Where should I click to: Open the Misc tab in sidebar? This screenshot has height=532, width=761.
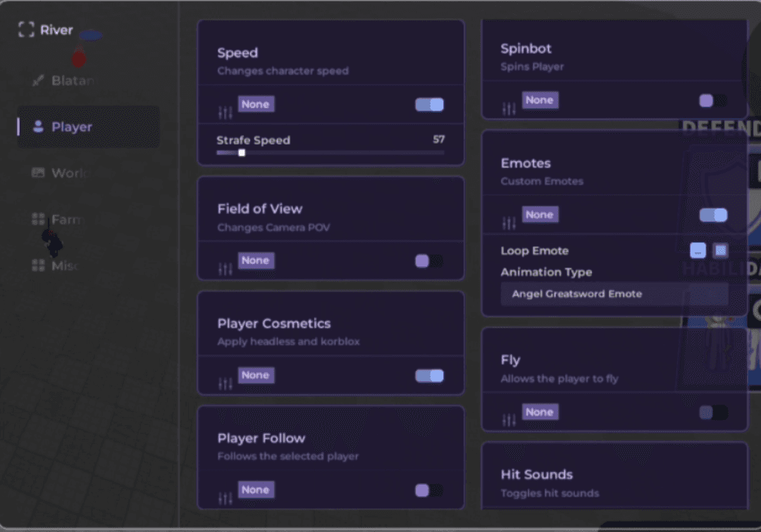click(63, 266)
